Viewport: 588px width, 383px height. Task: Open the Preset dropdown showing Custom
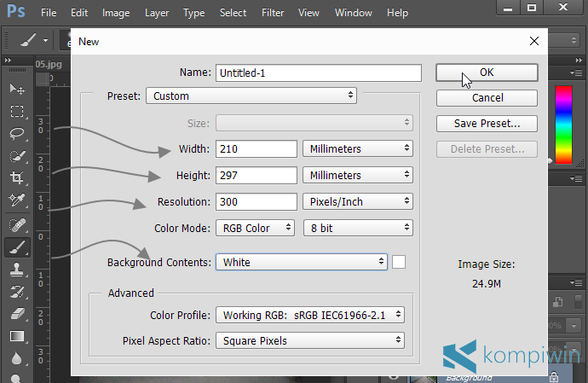click(x=251, y=96)
